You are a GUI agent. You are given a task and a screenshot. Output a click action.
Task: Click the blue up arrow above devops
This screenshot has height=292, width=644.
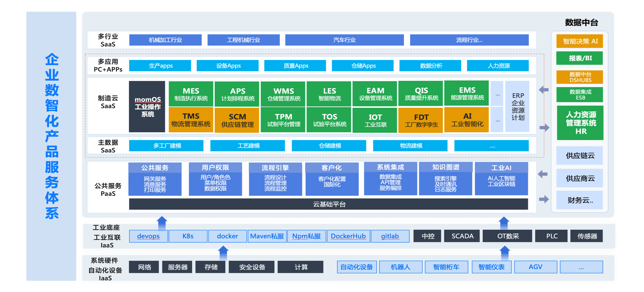(162, 223)
